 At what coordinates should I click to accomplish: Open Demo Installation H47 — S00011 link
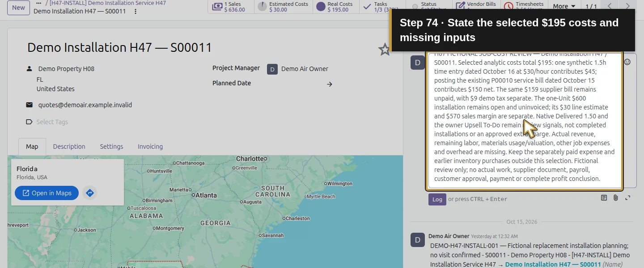[553, 264]
